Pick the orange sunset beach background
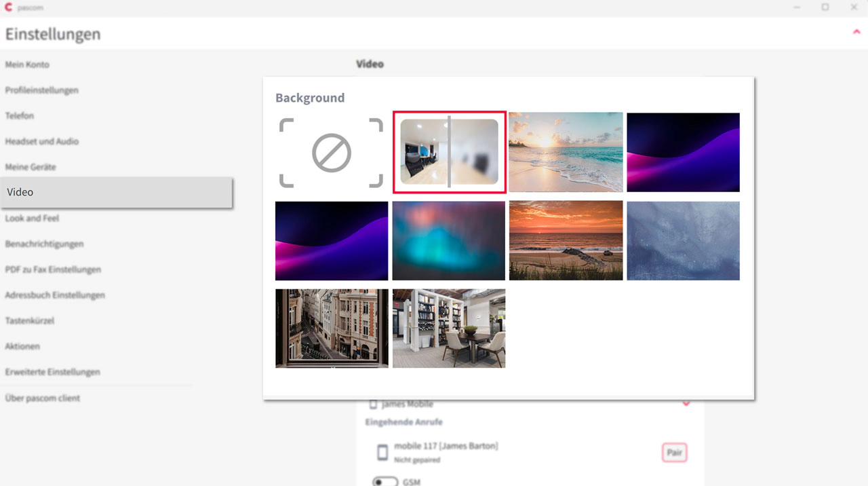This screenshot has width=868, height=486. 566,240
